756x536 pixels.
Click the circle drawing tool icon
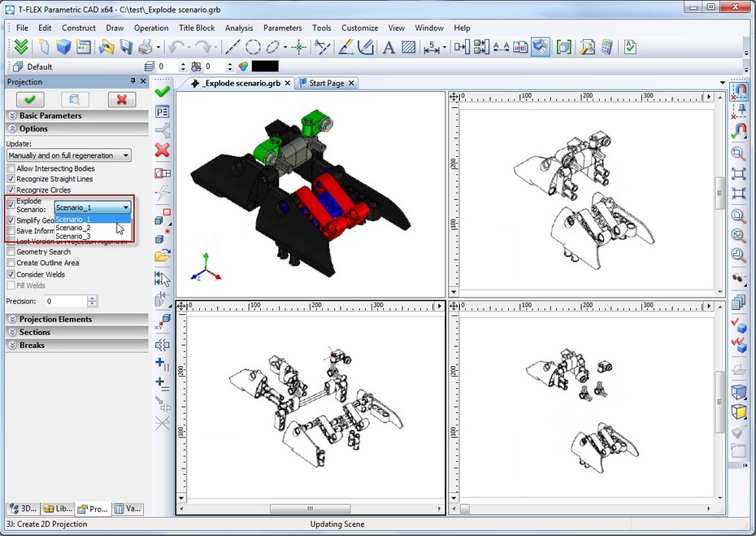pos(253,47)
